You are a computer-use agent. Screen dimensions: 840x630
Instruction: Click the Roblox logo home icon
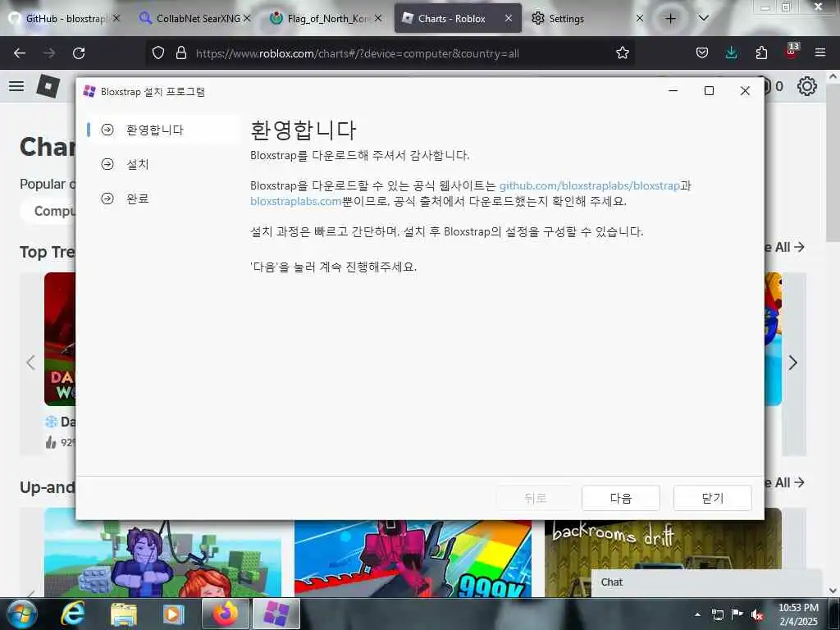point(48,86)
